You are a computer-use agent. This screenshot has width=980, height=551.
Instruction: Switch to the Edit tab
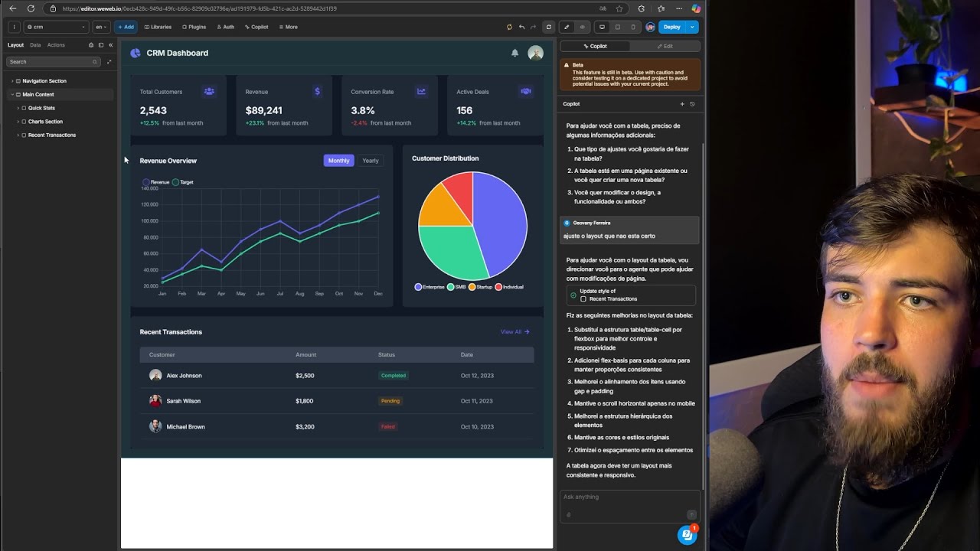point(665,46)
